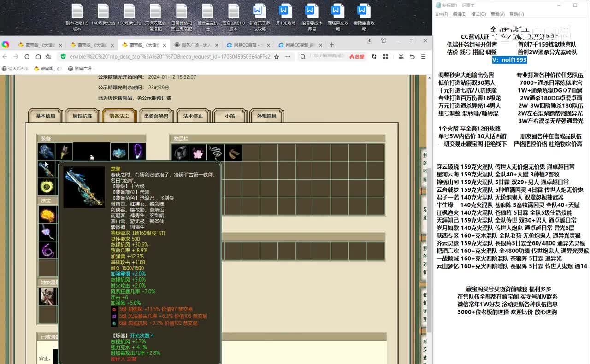Screen dimensions: 590x364
Task: Click the pink flower inventory item
Action: tap(198, 153)
